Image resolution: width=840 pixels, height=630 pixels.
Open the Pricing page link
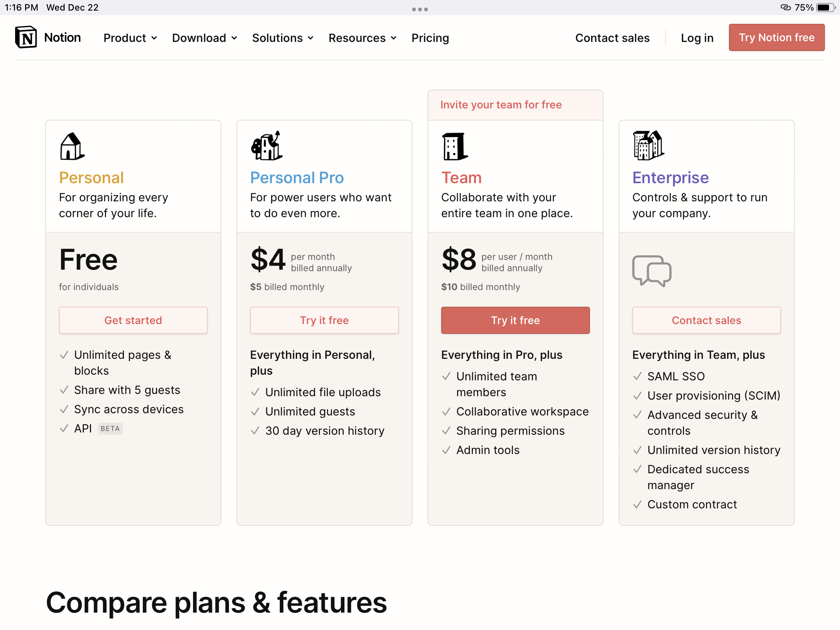pos(430,38)
